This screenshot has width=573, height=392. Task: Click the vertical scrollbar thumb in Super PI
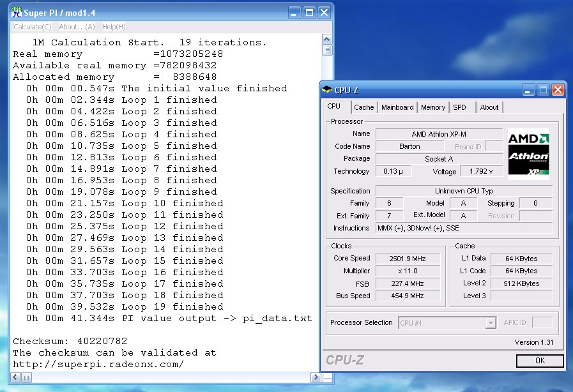coord(327,50)
